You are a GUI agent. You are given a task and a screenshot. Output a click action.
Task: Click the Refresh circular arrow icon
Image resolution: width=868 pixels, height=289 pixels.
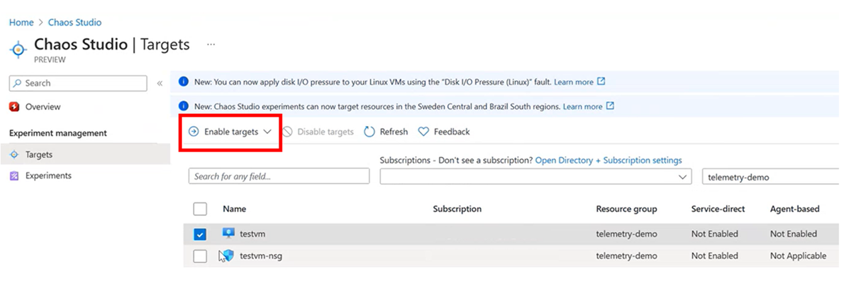[x=369, y=132]
